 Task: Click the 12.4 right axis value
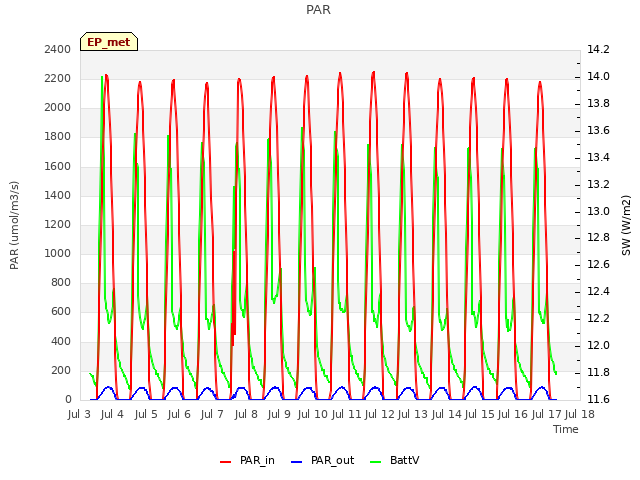pyautogui.click(x=598, y=291)
